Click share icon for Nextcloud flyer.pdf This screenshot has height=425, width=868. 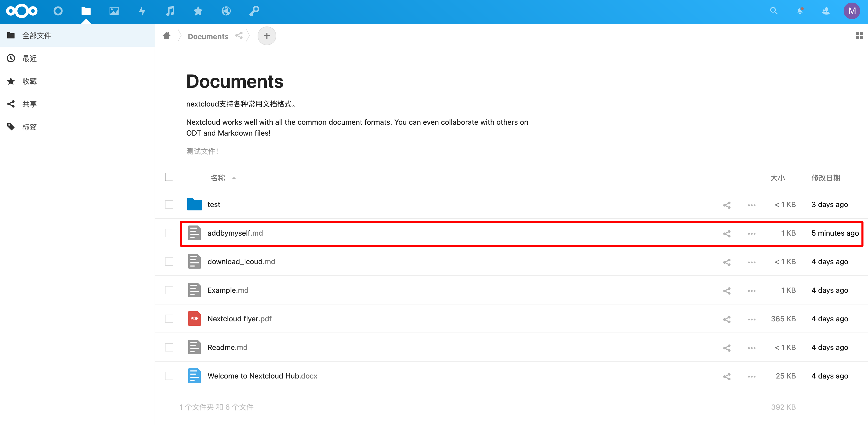[726, 319]
